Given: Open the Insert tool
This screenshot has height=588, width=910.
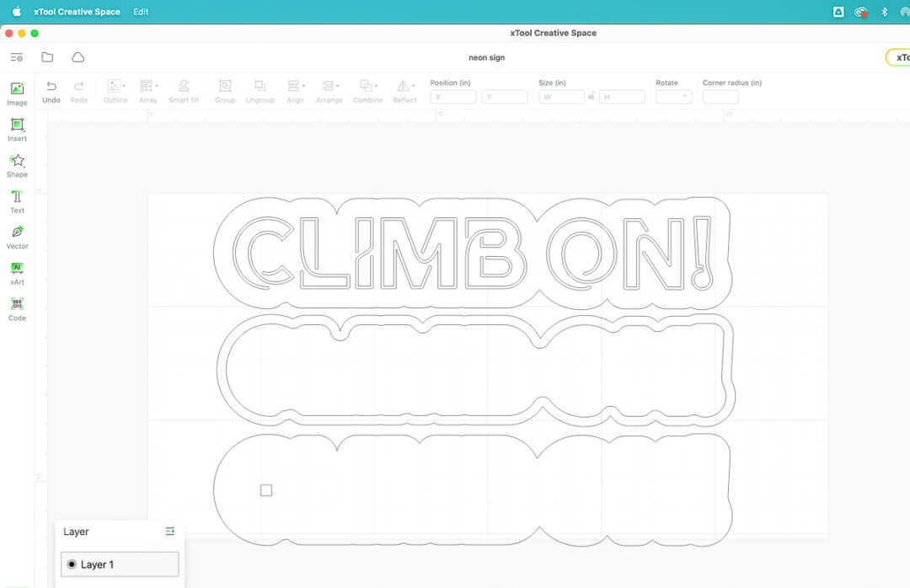Looking at the screenshot, I should pos(17,129).
